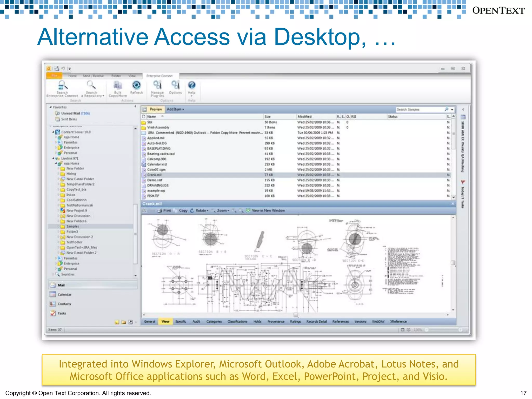Open the Calendar navigation button
Viewport: 532px width, 399px height.
[x=93, y=294]
